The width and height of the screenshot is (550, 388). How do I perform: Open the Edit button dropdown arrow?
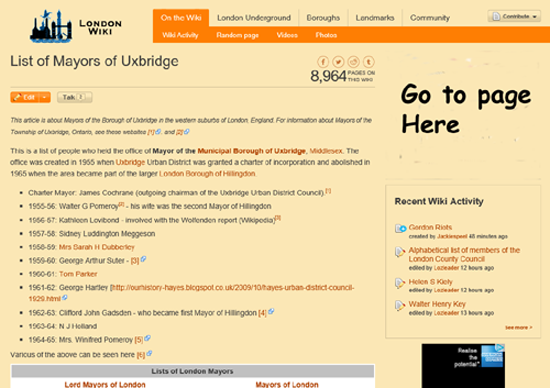point(45,97)
